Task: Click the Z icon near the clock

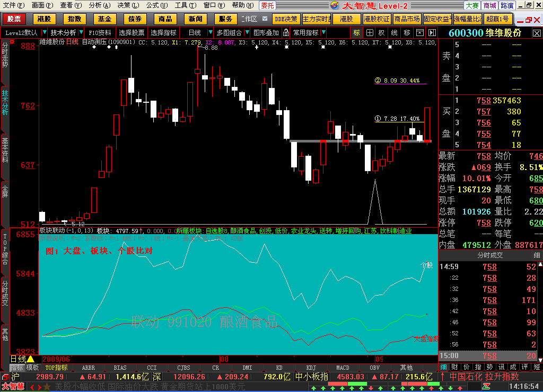Action: pos(486,386)
